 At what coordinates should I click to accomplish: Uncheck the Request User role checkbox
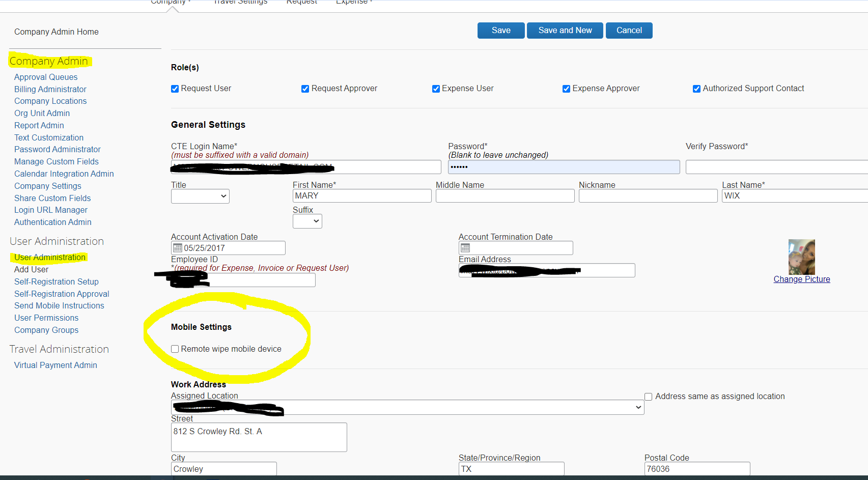pyautogui.click(x=175, y=89)
